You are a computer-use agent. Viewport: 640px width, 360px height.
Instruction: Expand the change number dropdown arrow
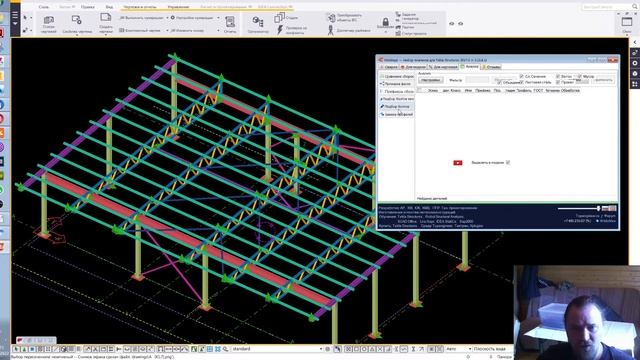coord(218,31)
